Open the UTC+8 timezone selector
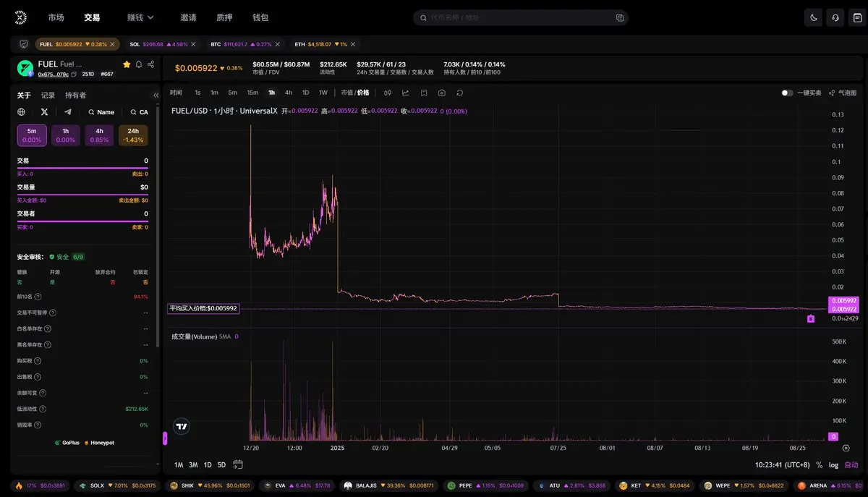 tap(782, 465)
